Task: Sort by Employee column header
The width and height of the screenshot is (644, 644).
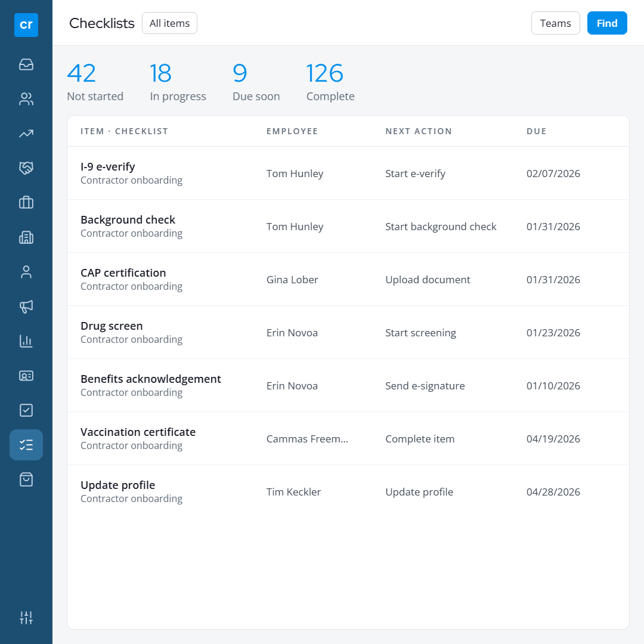Action: (x=292, y=131)
